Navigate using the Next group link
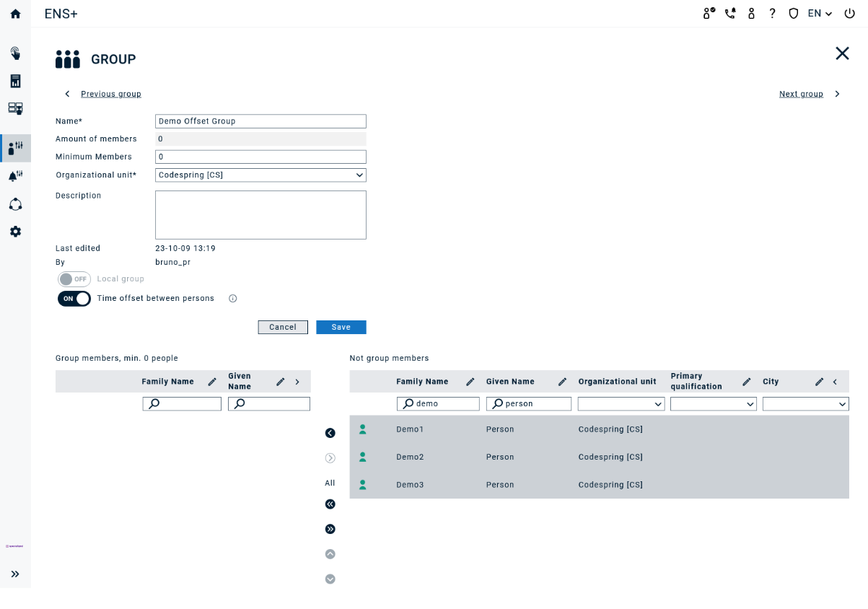This screenshot has width=868, height=609. point(801,94)
